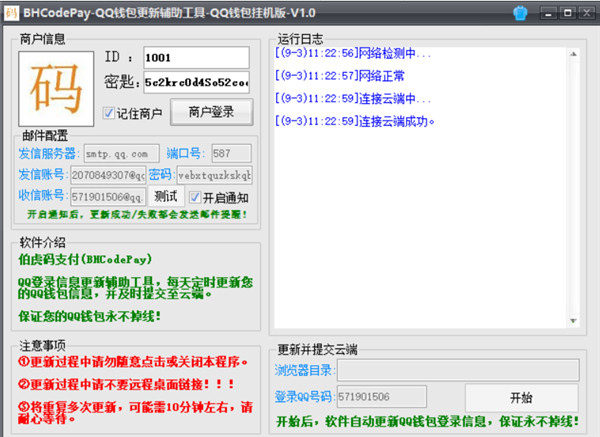The height and width of the screenshot is (437, 600).
Task: Click the 浏览器目录 path field
Action: point(458,370)
